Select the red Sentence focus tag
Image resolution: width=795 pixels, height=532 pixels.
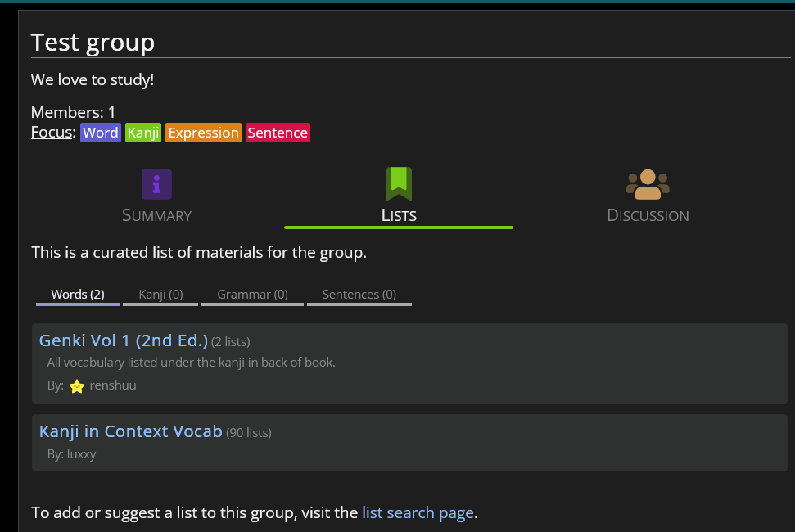point(278,133)
